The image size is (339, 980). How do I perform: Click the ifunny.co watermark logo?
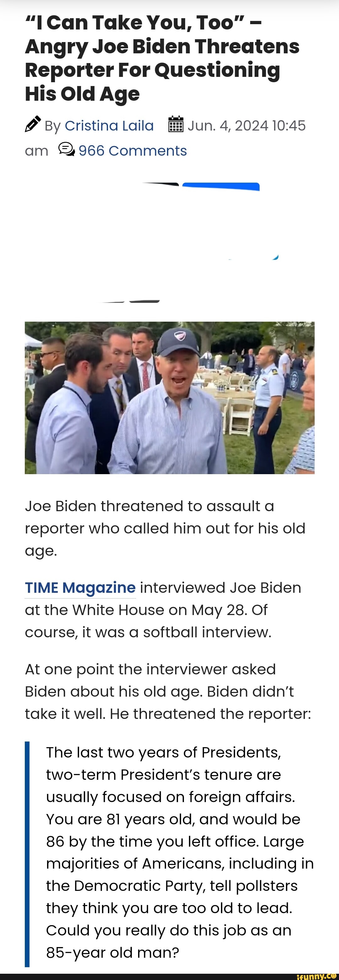click(317, 976)
